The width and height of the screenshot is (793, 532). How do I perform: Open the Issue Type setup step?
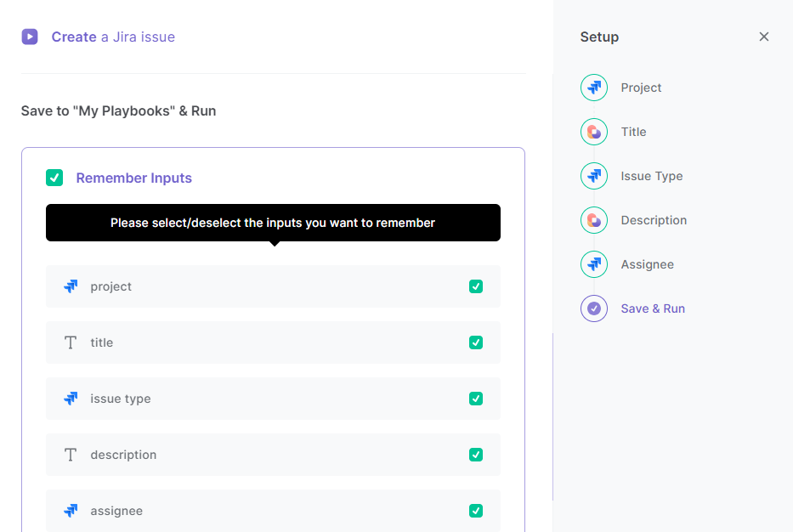click(x=651, y=177)
